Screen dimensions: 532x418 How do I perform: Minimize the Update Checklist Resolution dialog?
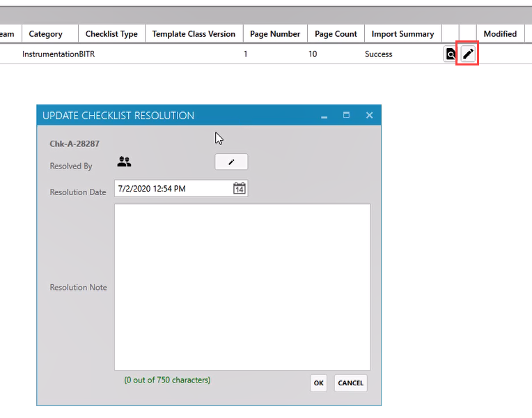(324, 116)
